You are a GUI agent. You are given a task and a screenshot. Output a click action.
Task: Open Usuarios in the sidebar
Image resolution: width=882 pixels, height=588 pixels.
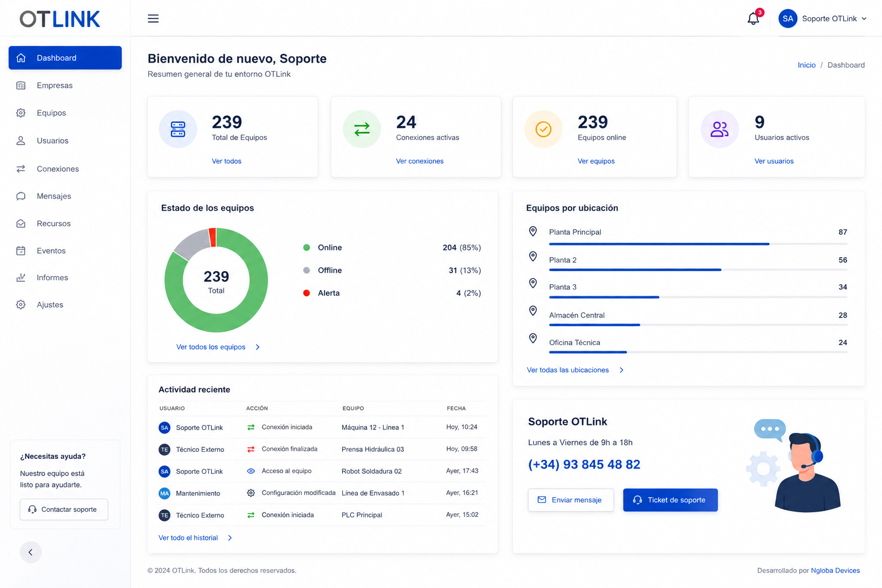pos(52,141)
